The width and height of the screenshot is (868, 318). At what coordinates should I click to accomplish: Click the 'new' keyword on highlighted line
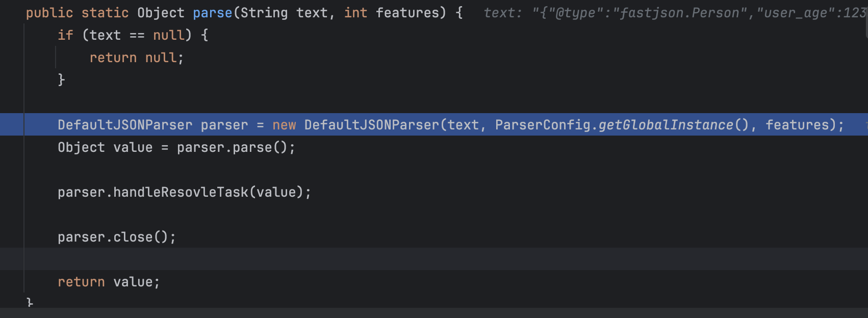point(284,125)
